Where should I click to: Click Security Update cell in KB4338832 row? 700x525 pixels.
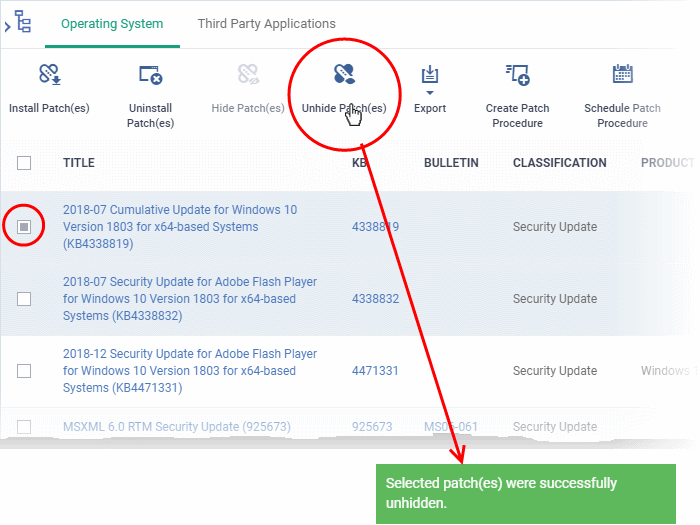(x=554, y=299)
